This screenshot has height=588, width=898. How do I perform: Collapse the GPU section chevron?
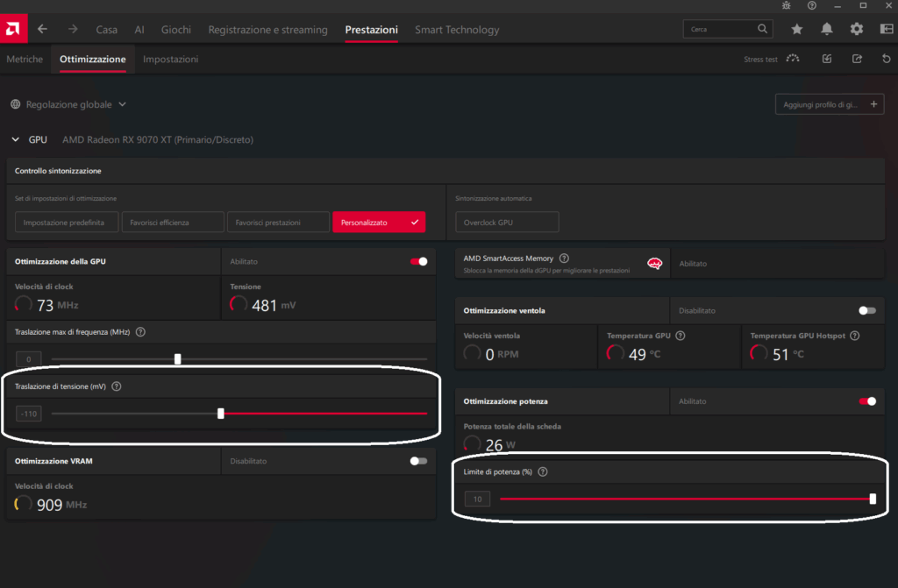(x=16, y=139)
